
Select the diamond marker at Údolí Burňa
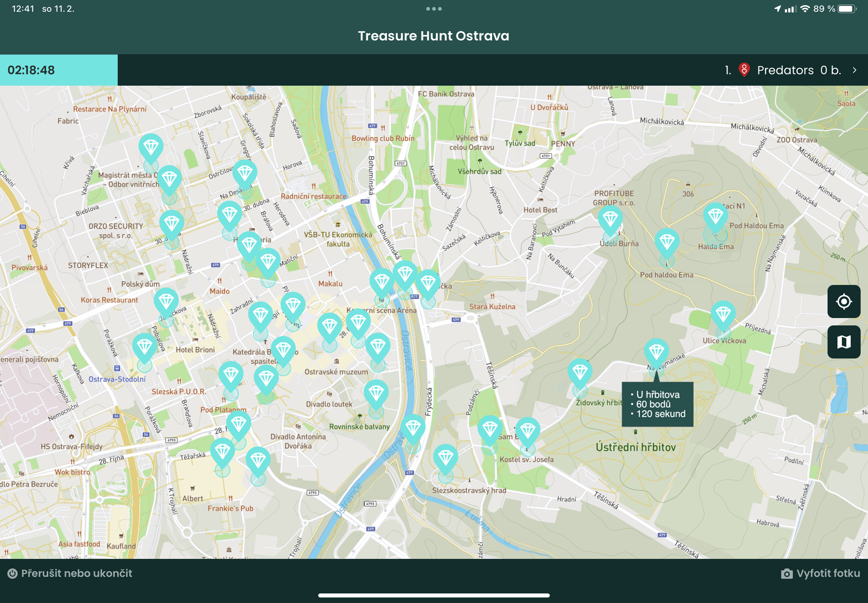point(610,219)
